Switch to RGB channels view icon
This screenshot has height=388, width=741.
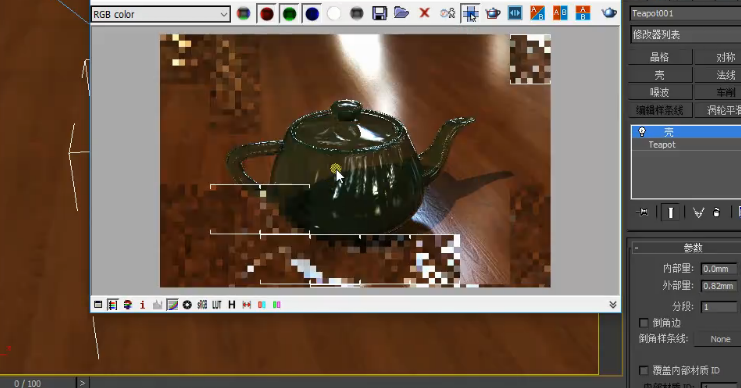point(243,14)
